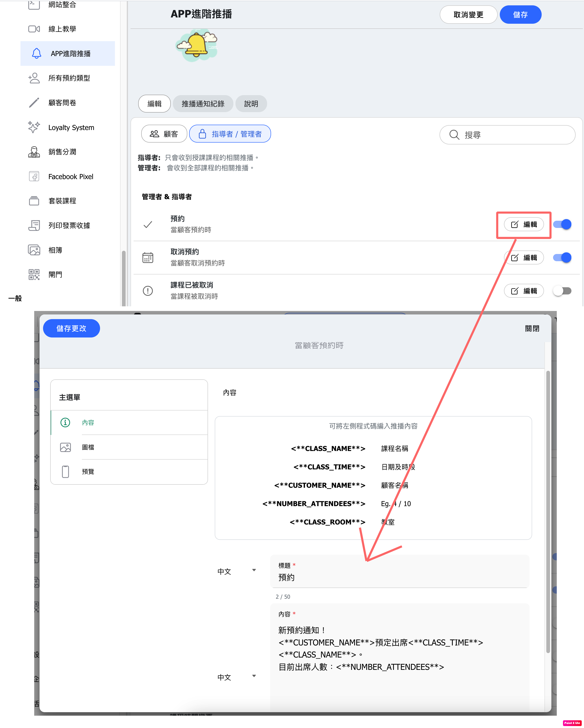This screenshot has width=584, height=728.
Task: Open the 說明 tab
Action: 251,104
